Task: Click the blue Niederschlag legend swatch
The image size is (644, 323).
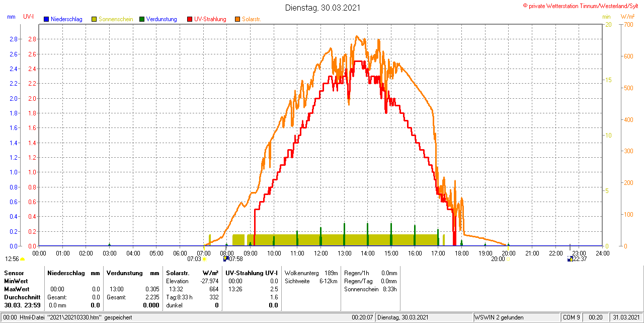Action: [x=46, y=19]
